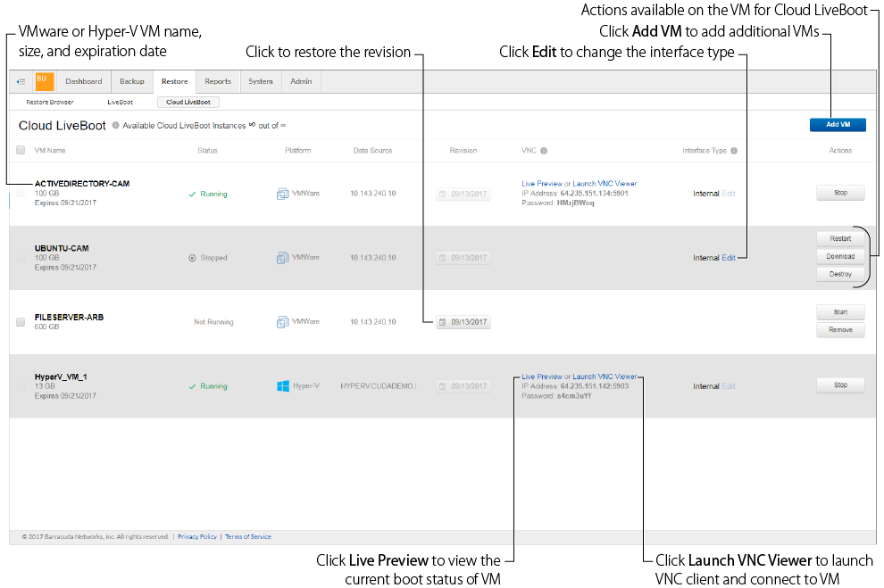Edit interface type for UBUNTU-CAM
884x588 pixels.
point(729,258)
